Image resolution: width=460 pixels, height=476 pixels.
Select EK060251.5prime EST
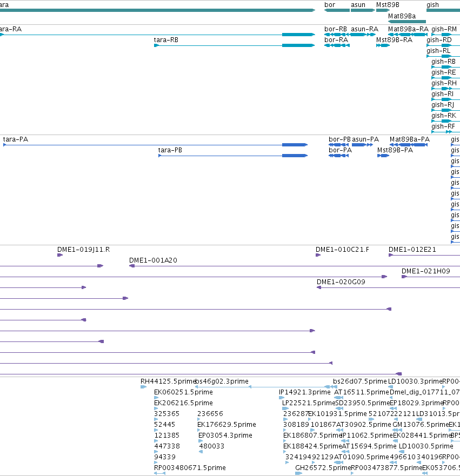[x=156, y=397]
